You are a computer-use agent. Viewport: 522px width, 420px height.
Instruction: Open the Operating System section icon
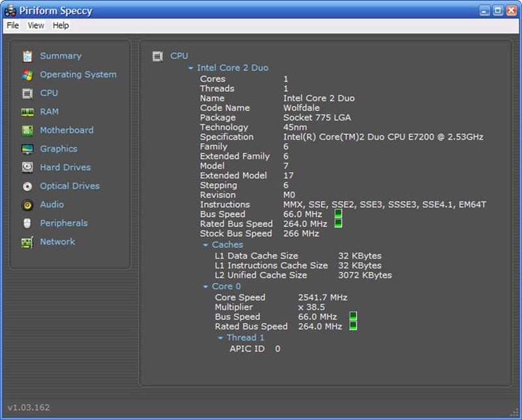point(27,74)
